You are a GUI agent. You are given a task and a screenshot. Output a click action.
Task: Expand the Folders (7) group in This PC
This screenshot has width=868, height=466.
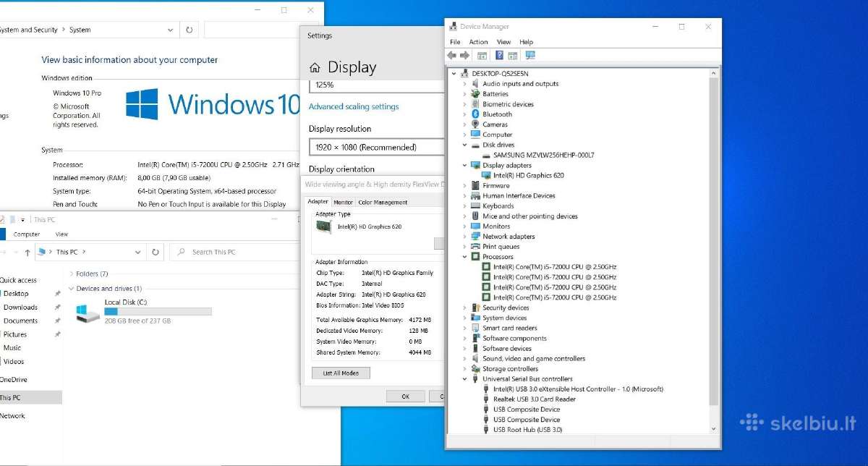(x=71, y=274)
